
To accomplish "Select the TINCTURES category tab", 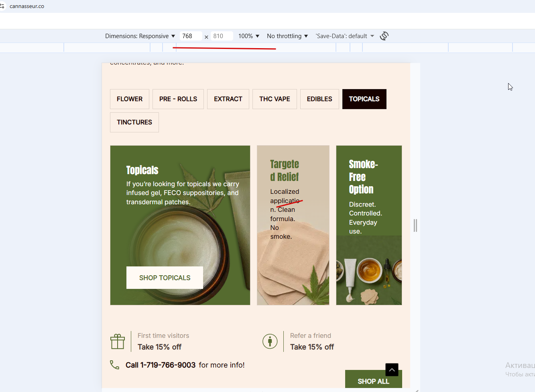I will [x=134, y=122].
